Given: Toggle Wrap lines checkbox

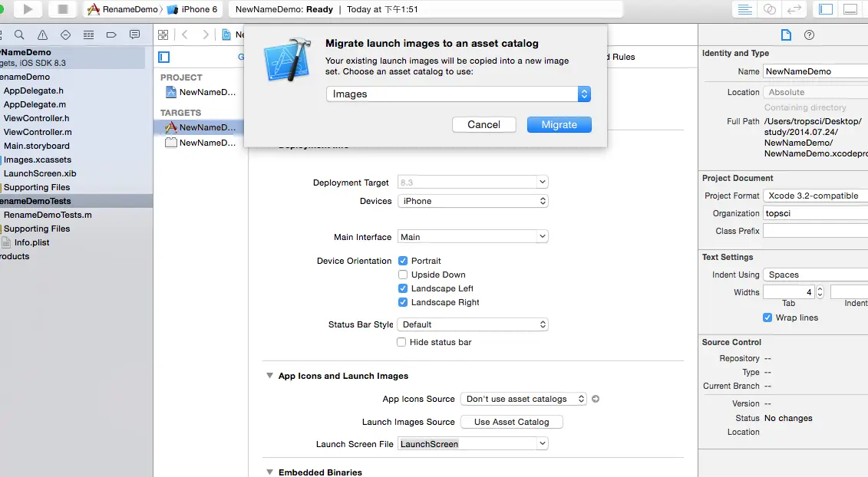Looking at the screenshot, I should [767, 317].
